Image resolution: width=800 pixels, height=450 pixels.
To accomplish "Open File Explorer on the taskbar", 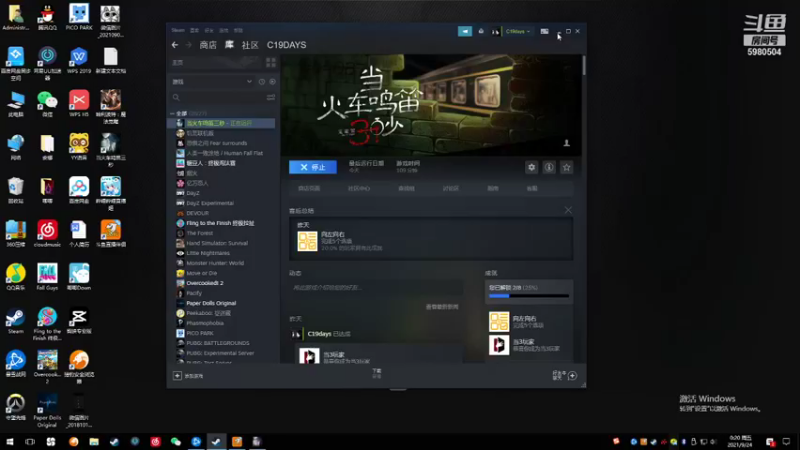I will (94, 442).
